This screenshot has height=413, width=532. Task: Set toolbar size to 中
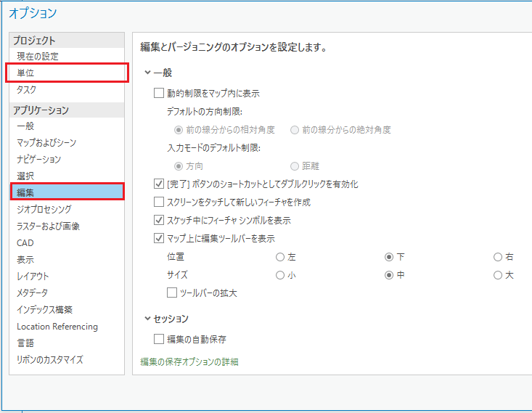(x=389, y=275)
